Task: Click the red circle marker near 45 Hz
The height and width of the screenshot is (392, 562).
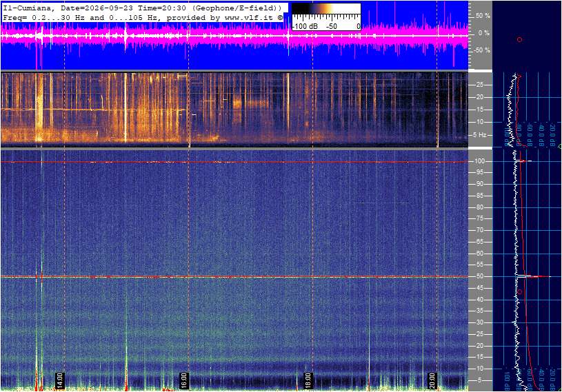Action: [520, 292]
